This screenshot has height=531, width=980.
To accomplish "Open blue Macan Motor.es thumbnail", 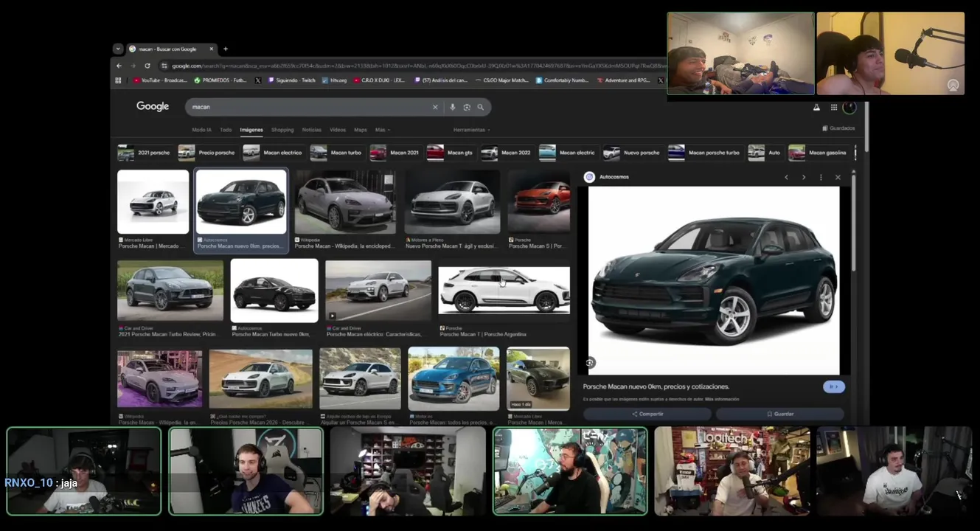I will pyautogui.click(x=453, y=379).
